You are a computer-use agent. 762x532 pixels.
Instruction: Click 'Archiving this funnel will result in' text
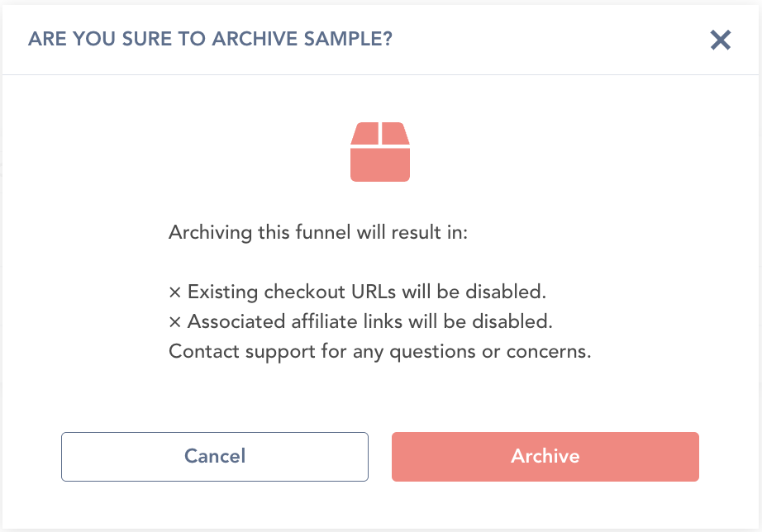[x=318, y=233]
